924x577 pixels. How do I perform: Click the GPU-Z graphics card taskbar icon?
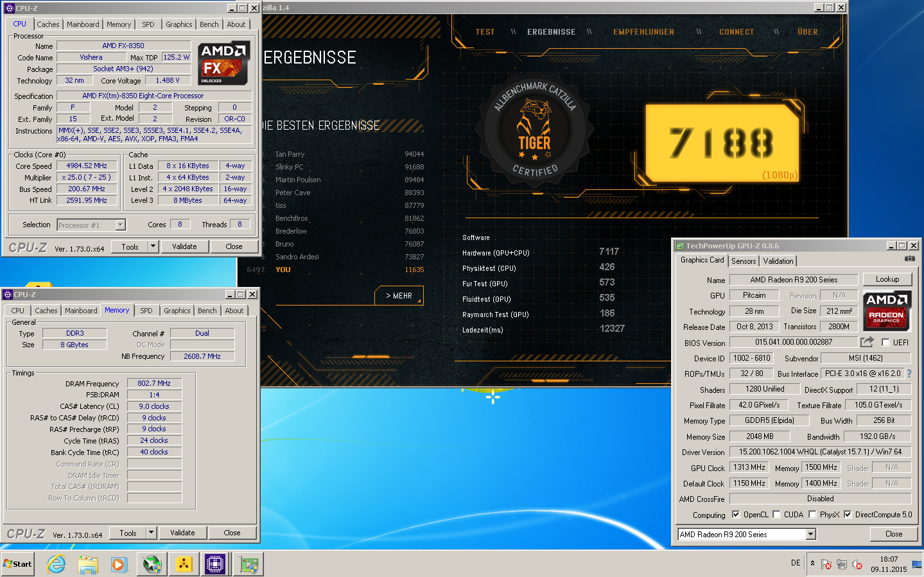click(x=249, y=564)
